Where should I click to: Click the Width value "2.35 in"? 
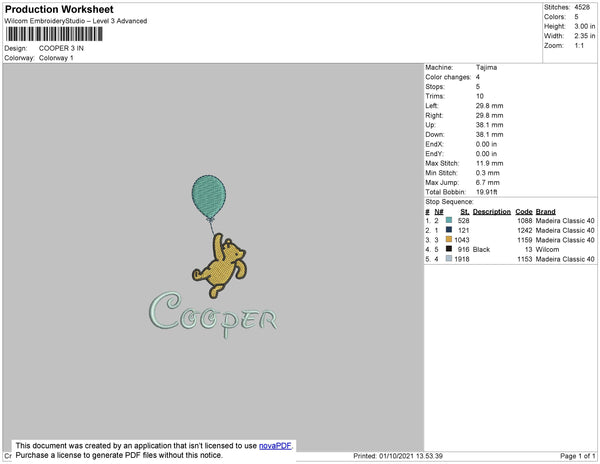(x=585, y=36)
